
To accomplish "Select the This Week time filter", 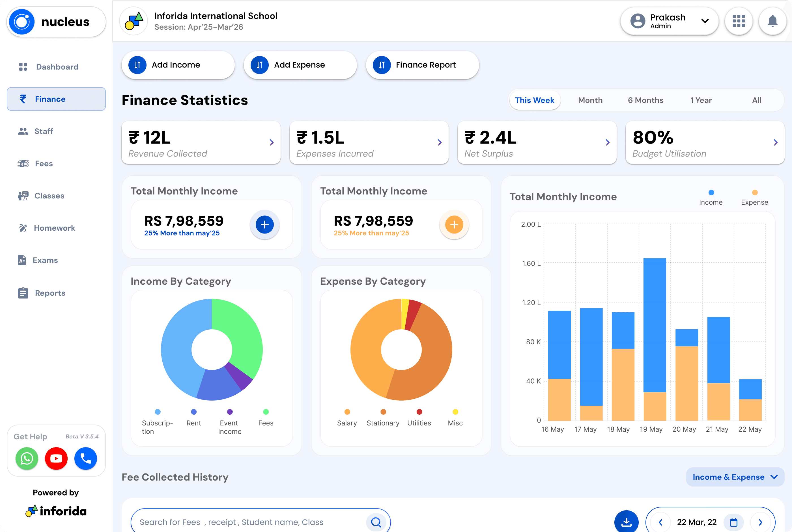I will point(534,100).
